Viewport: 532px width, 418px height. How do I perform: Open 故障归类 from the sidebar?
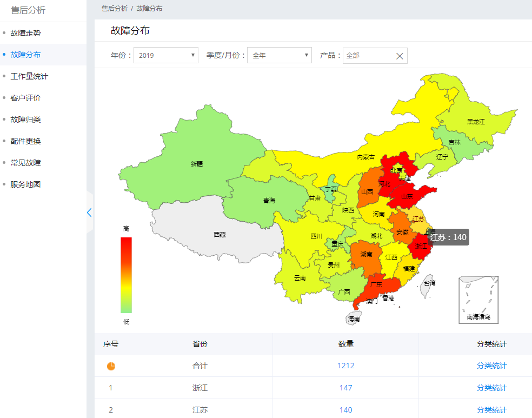(25, 120)
